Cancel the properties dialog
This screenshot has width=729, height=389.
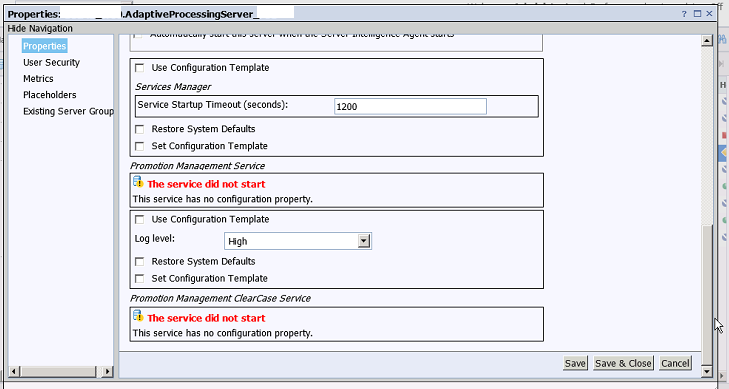[675, 363]
